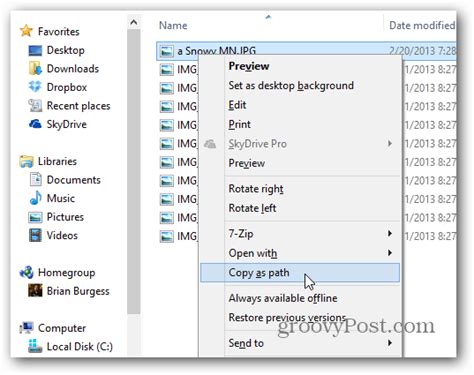Click the Documents library icon
The image size is (474, 375).
36,180
